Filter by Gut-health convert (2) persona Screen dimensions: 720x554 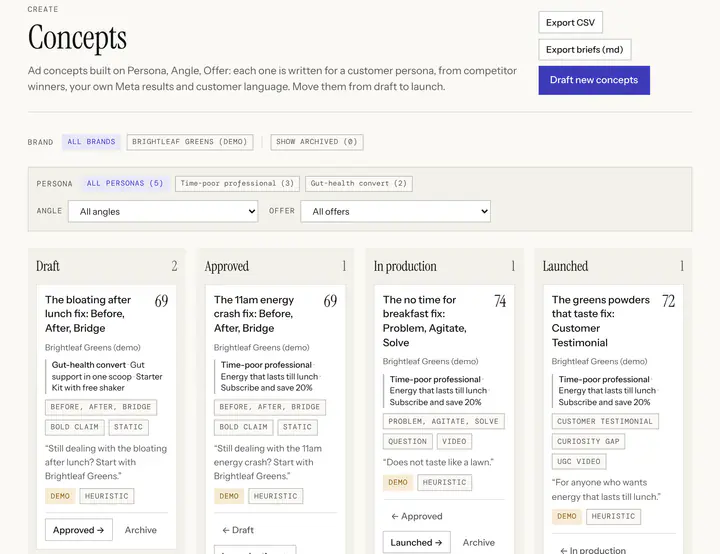[x=359, y=183]
